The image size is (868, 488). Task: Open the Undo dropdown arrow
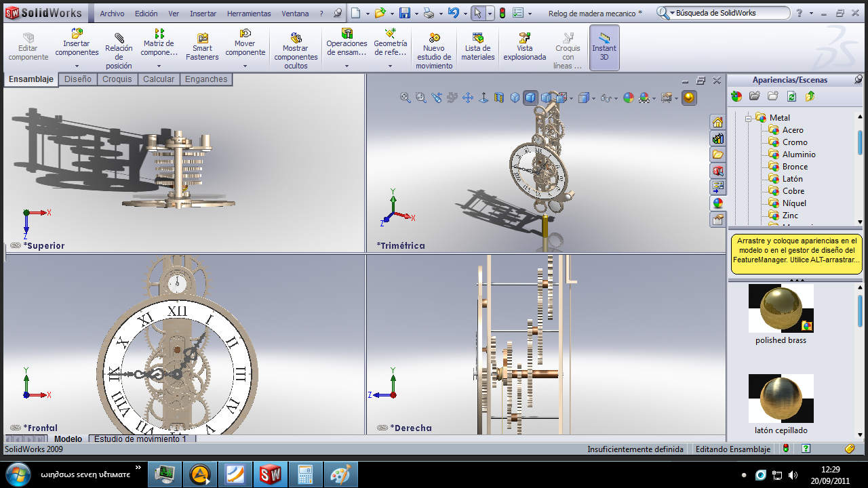click(465, 13)
